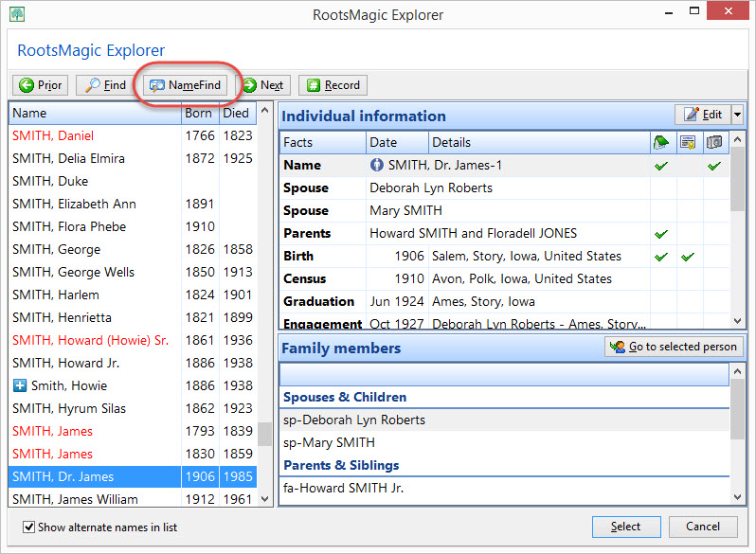The width and height of the screenshot is (756, 554).
Task: Select SMITH, Howard Jr. in the list
Action: (x=133, y=363)
